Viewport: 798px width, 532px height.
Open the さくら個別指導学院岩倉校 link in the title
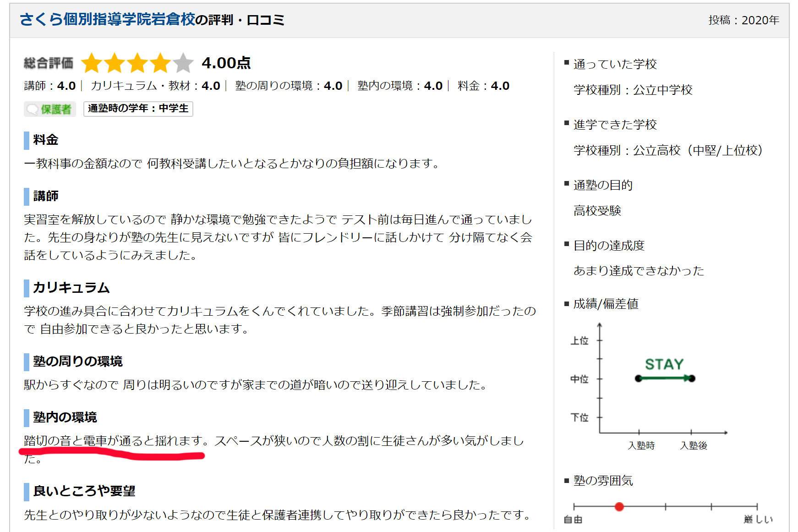point(107,20)
